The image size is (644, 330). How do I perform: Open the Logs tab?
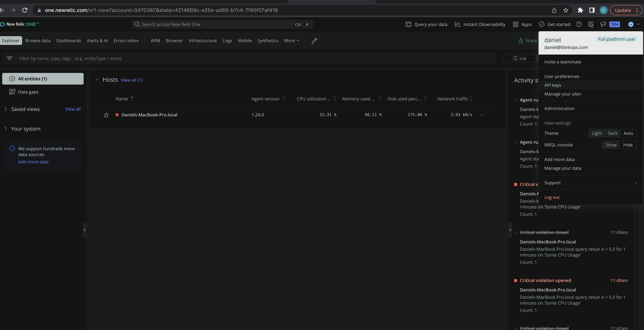[x=227, y=41]
